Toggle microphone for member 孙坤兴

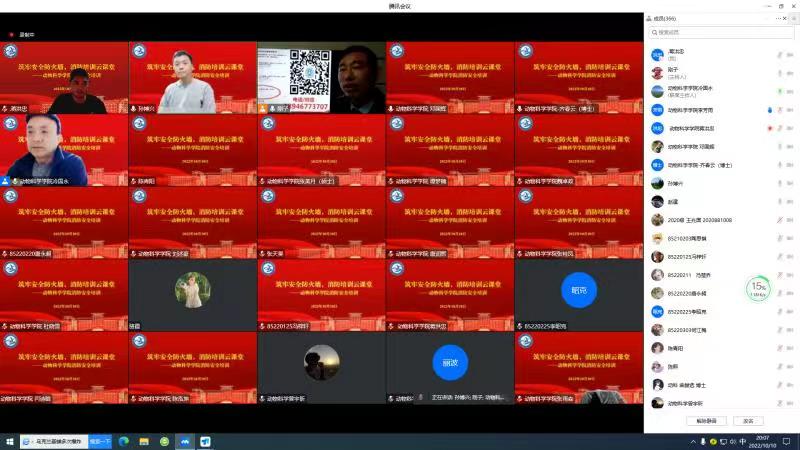point(779,183)
